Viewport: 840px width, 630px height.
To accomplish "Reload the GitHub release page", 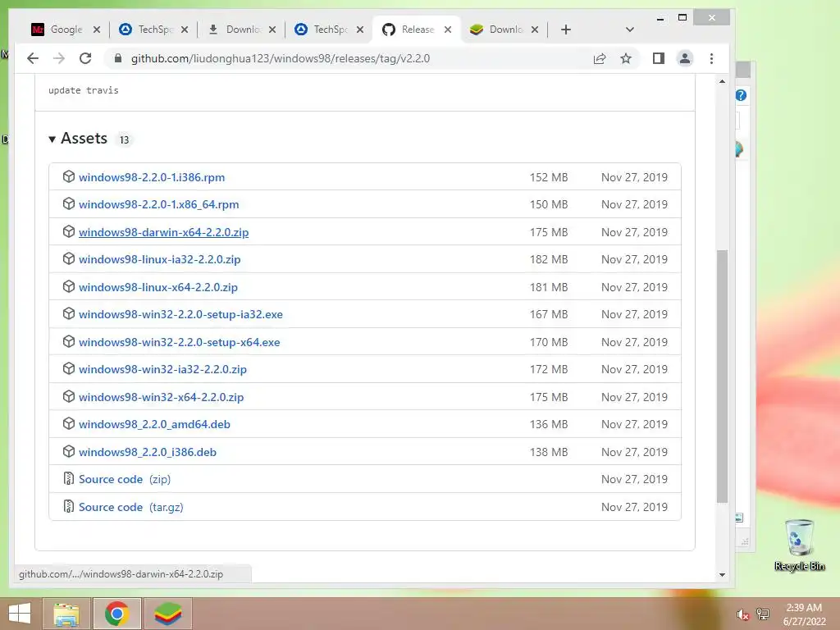I will [x=85, y=58].
